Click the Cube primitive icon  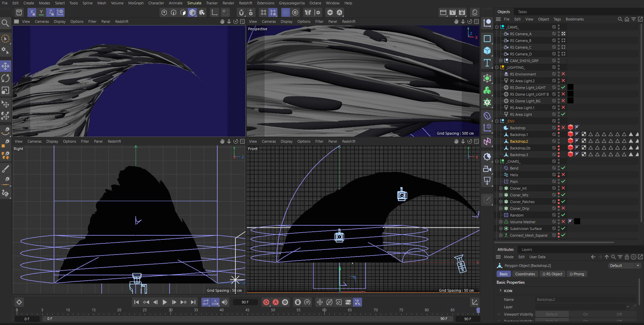click(x=487, y=51)
